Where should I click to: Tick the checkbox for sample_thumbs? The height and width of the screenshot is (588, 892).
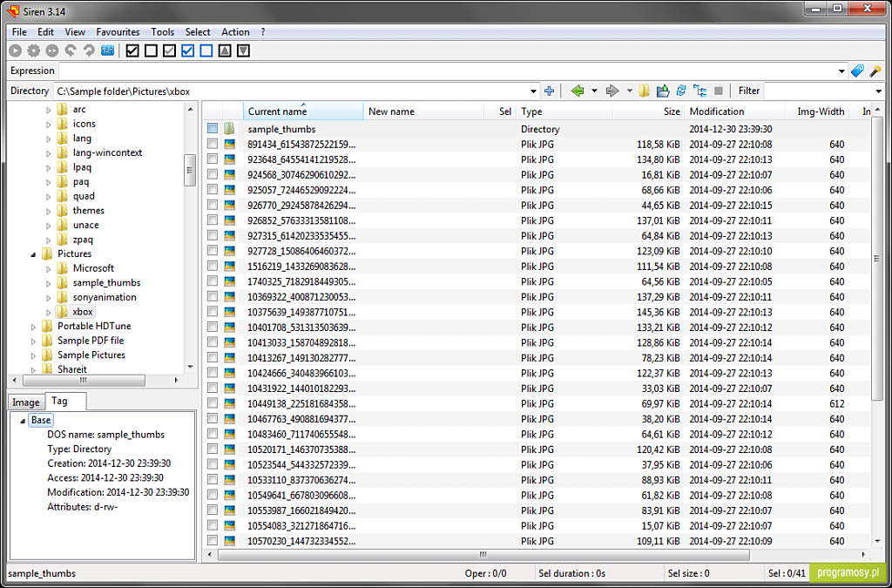213,129
